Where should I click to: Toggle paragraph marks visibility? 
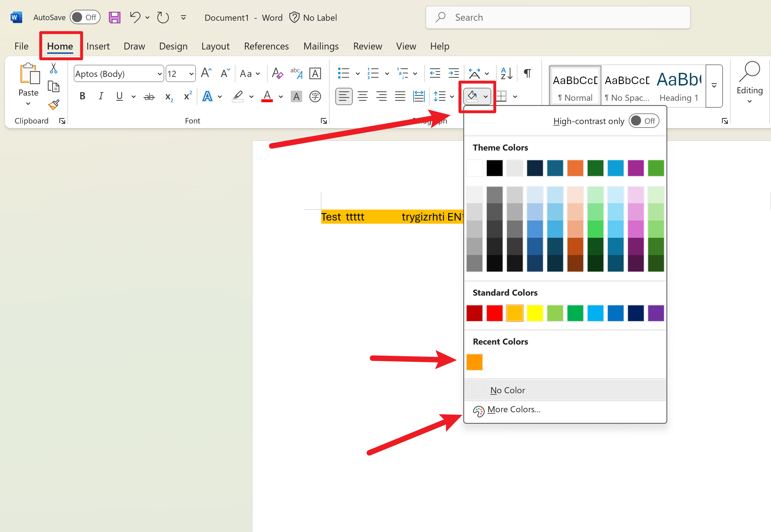pyautogui.click(x=527, y=73)
